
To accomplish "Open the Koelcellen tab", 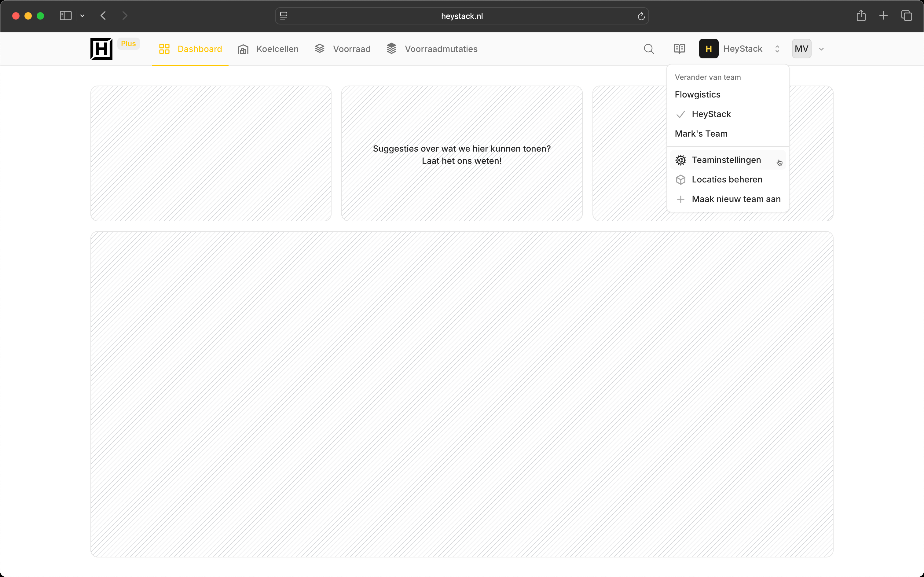I will (x=268, y=49).
